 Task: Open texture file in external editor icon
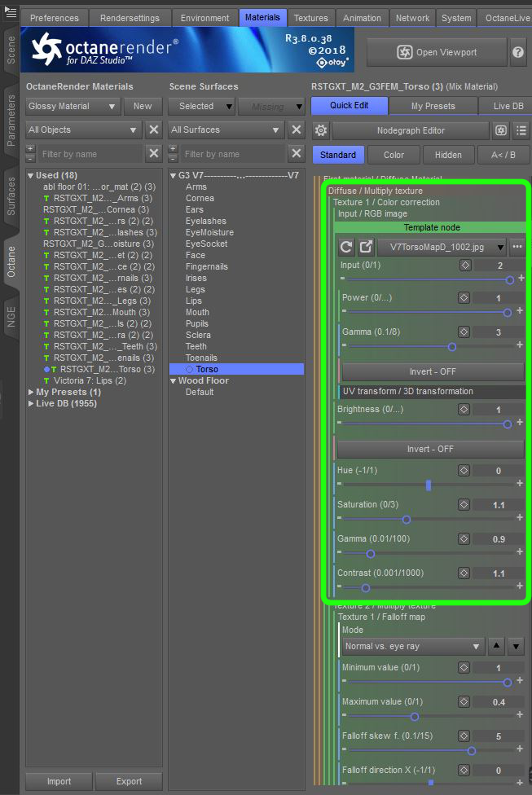point(366,247)
